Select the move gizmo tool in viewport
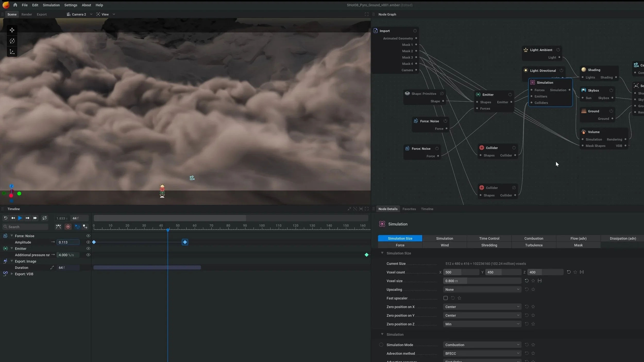Screen dimensions: 644x362 click(x=12, y=30)
